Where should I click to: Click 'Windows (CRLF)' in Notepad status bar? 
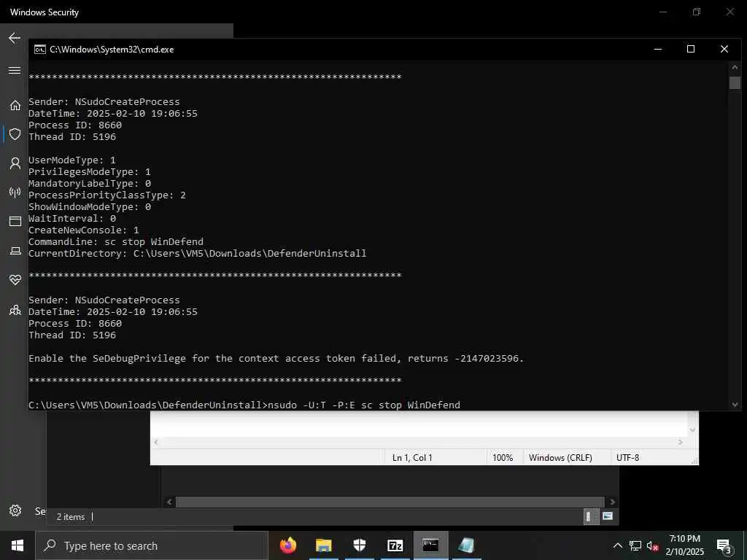tap(560, 458)
